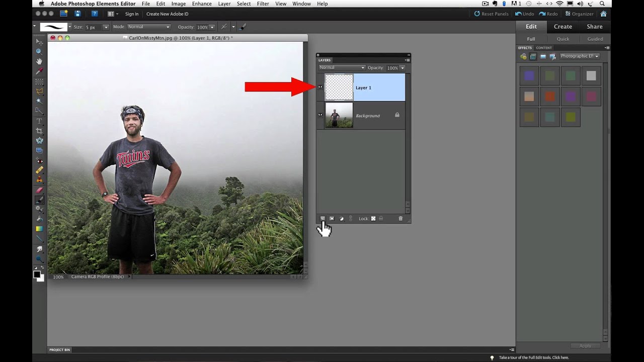Viewport: 644px width, 362px height.
Task: Open brush Mode Normal dropdown
Action: 148,27
